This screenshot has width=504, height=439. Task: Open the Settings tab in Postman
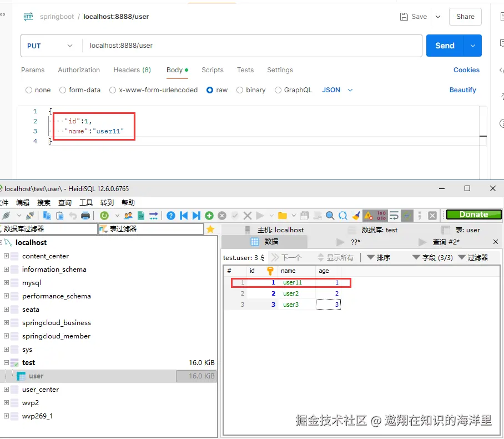280,70
